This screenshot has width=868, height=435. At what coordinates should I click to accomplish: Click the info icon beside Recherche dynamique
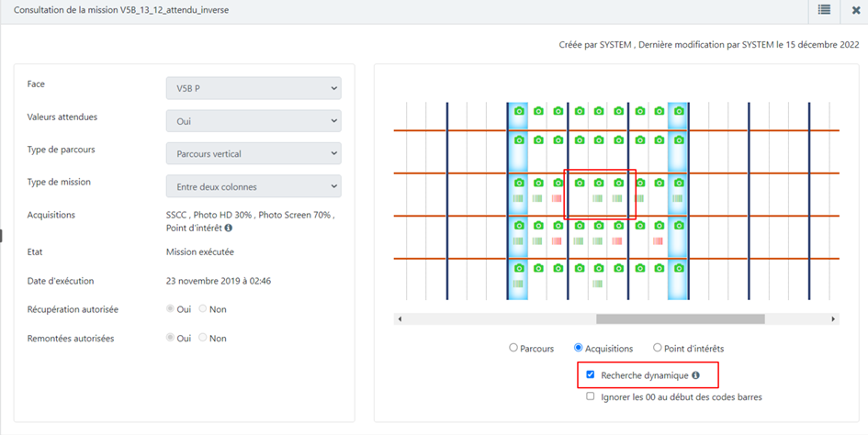coord(696,375)
